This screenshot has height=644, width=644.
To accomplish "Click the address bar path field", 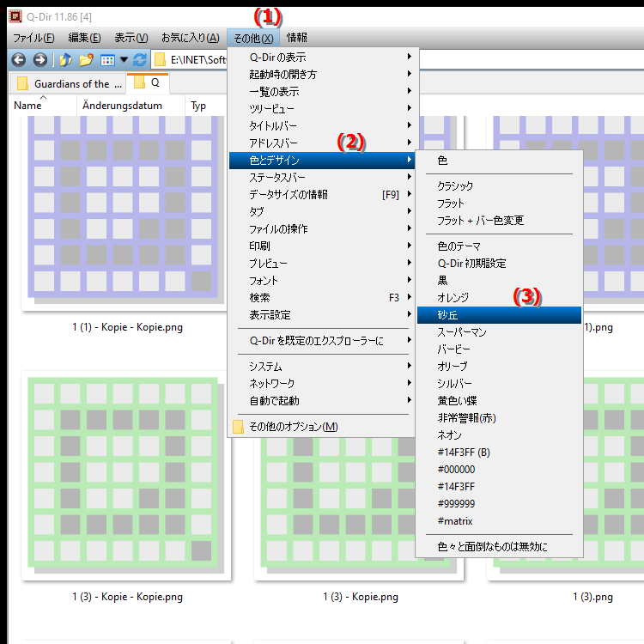I will point(190,60).
